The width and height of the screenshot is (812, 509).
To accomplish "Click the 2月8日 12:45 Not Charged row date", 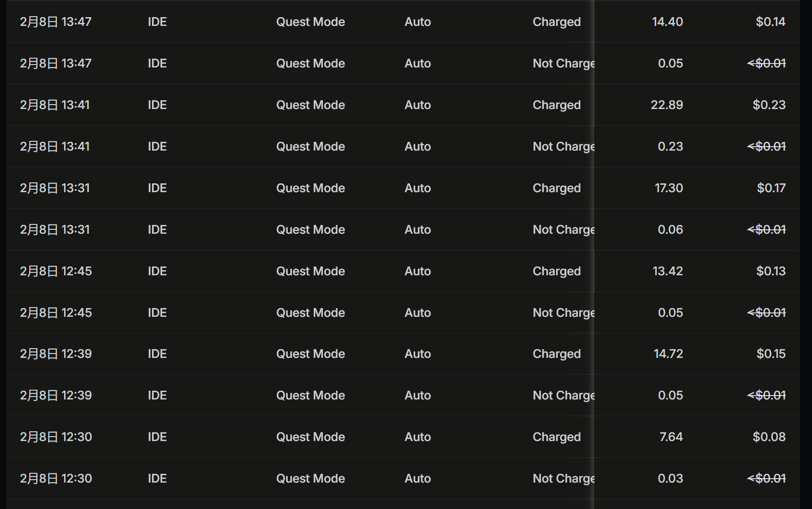I will (x=56, y=312).
